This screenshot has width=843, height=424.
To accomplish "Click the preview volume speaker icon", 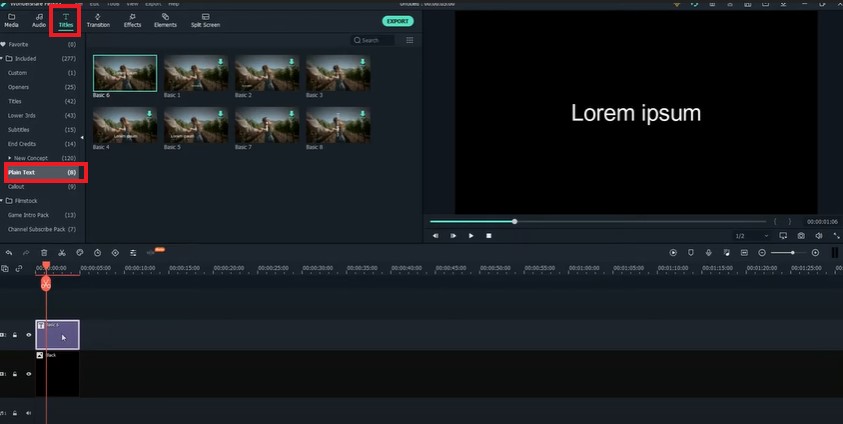I will coord(819,236).
